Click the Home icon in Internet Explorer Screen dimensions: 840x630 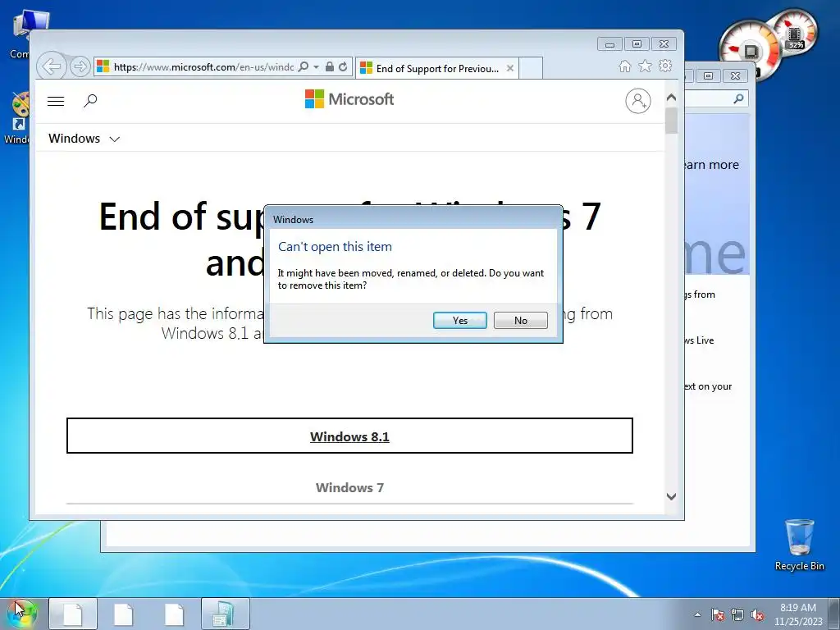pyautogui.click(x=624, y=66)
